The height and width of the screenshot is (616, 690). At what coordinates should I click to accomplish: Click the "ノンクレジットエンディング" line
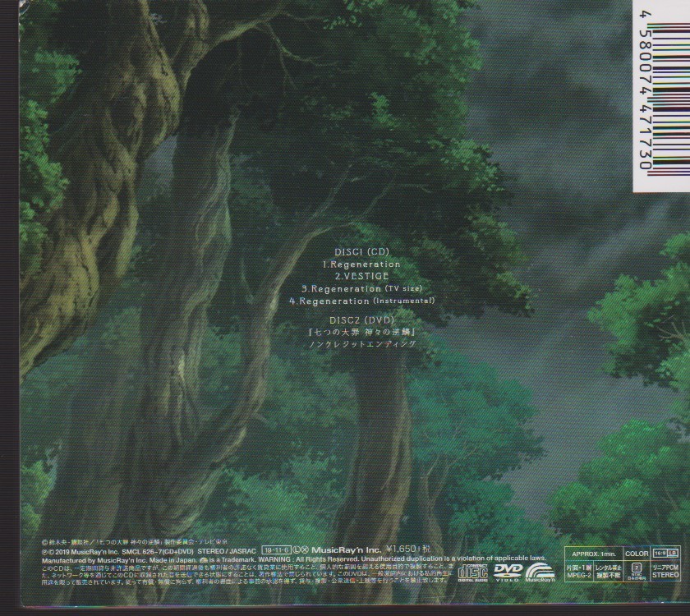(361, 343)
